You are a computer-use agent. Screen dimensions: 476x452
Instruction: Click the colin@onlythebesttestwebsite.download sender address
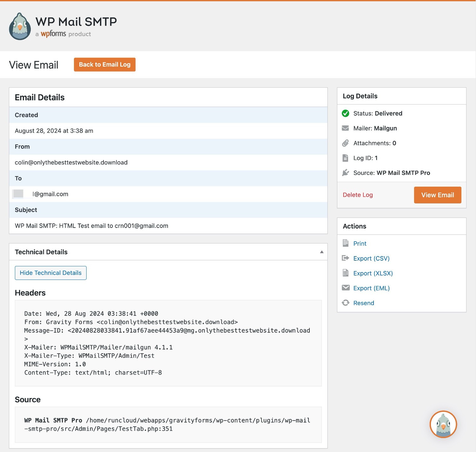point(71,163)
